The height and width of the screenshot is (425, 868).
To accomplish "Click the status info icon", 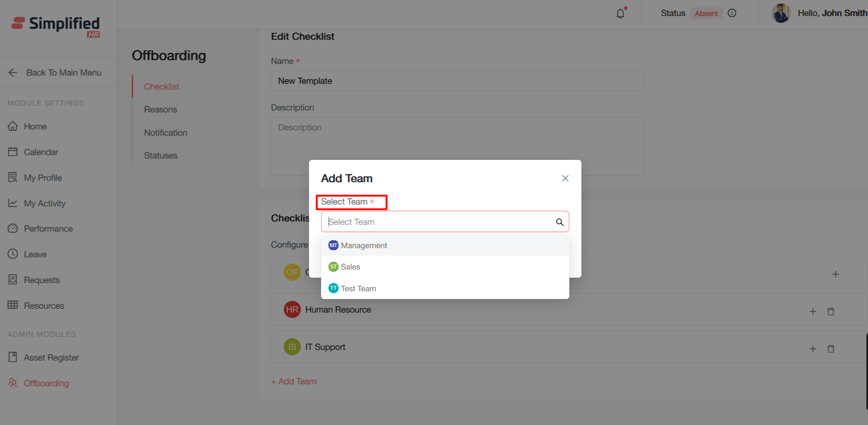I will click(732, 13).
